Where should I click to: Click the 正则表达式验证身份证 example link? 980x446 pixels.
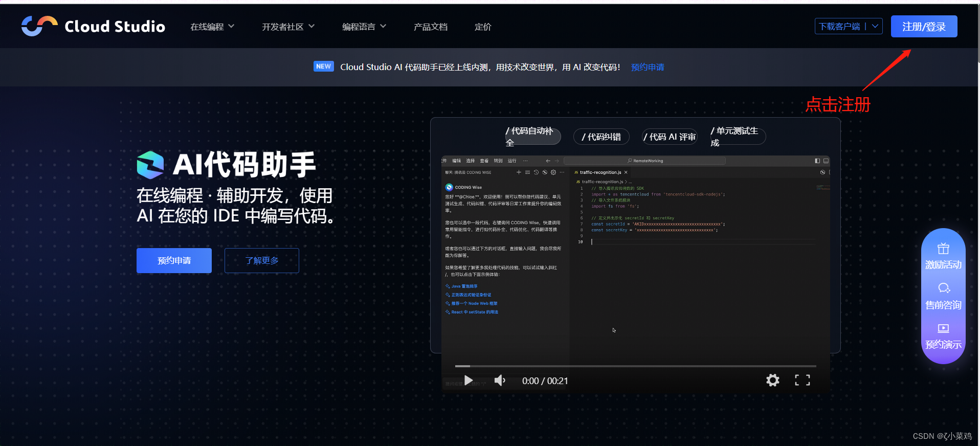pyautogui.click(x=471, y=295)
